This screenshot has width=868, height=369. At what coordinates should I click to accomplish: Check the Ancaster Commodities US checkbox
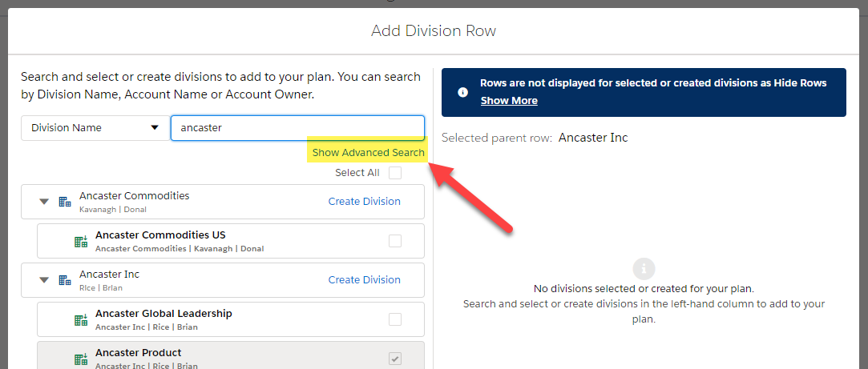394,241
